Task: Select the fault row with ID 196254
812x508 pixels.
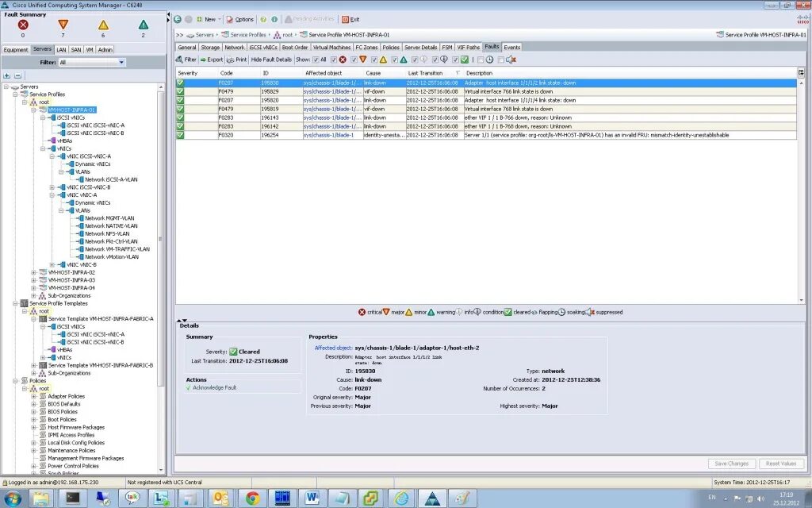Action: pos(486,135)
